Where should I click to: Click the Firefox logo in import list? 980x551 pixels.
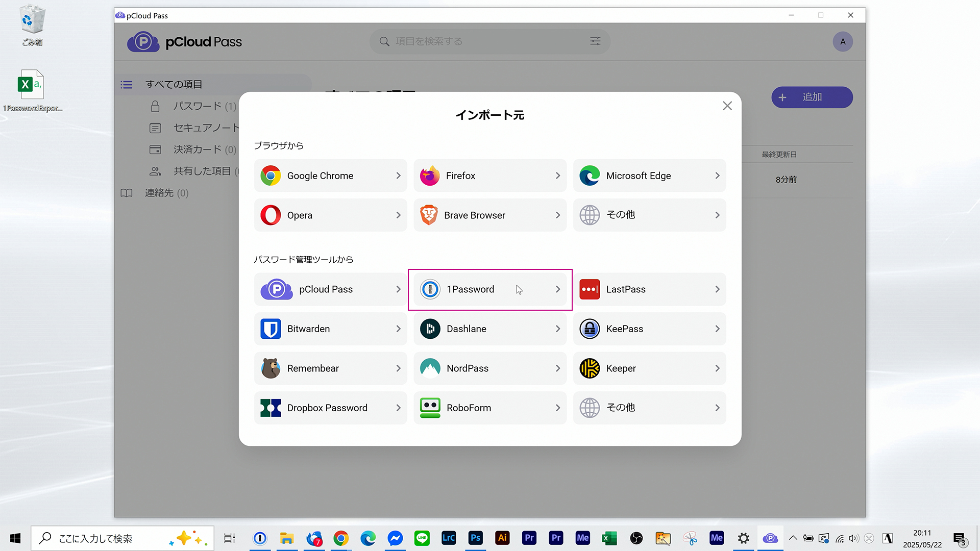point(430,176)
